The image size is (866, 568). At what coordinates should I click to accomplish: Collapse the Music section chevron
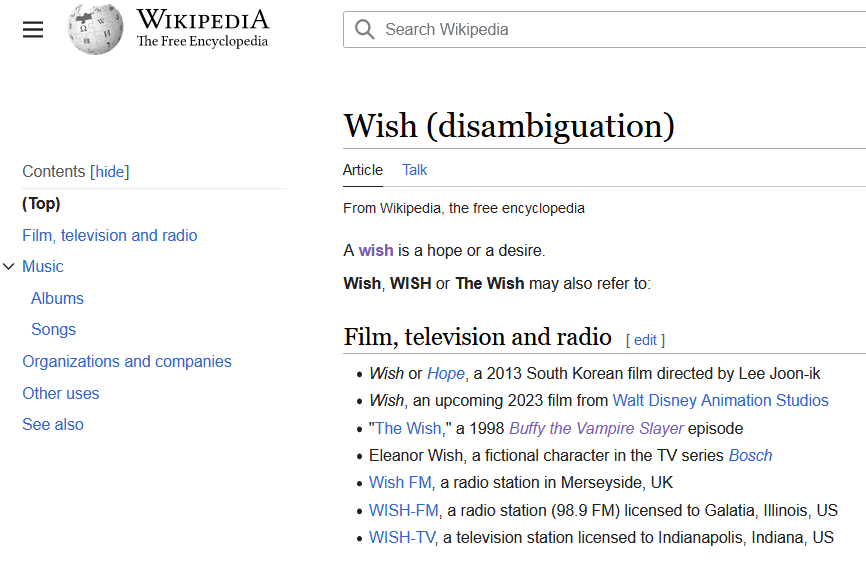8,266
